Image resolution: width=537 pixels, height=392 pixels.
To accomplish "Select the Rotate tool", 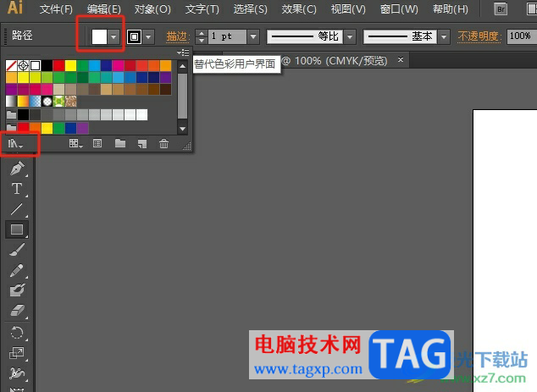I will pos(16,333).
